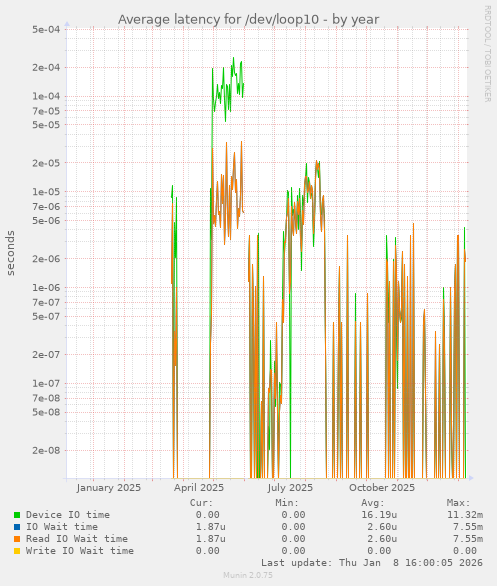Screen dimensions: 497x586
Task: Click the '1e-06' y-axis label
Action: pyautogui.click(x=46, y=288)
